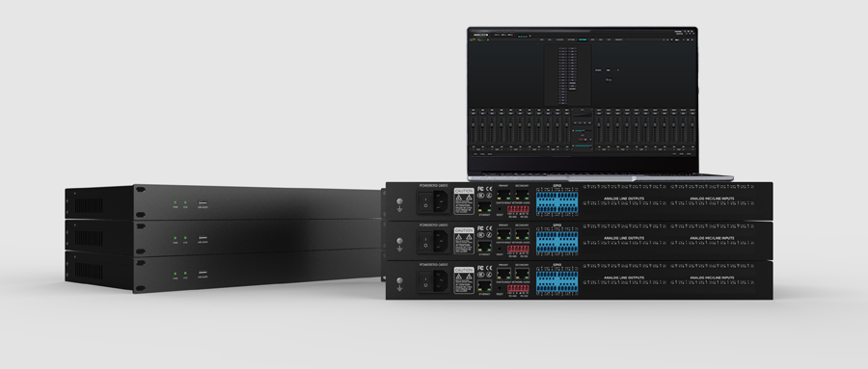Flip the power rocker switch on the top rear unit
The height and width of the screenshot is (369, 868).
pyautogui.click(x=425, y=202)
